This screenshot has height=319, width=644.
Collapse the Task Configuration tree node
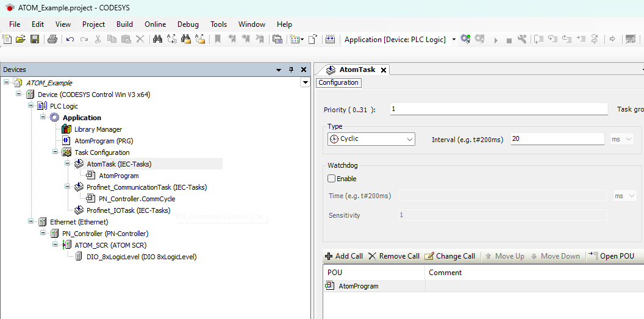point(55,152)
